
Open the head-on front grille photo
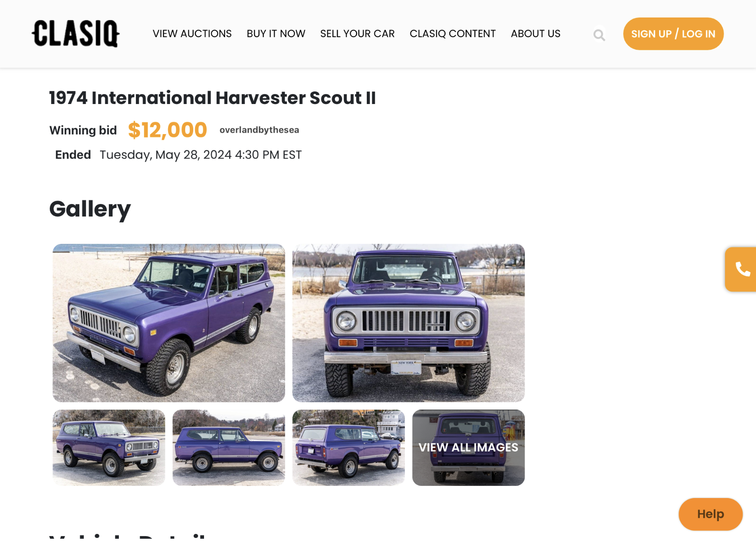click(408, 323)
